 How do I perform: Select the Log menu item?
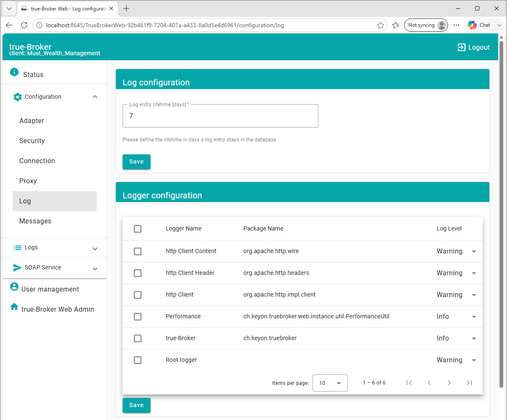point(54,201)
